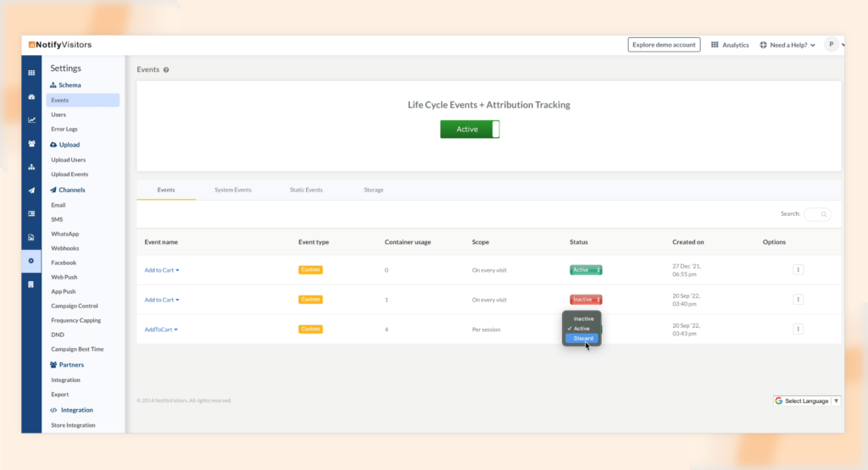This screenshot has width=868, height=470.
Task: Open Export under Partners
Action: [x=60, y=395]
